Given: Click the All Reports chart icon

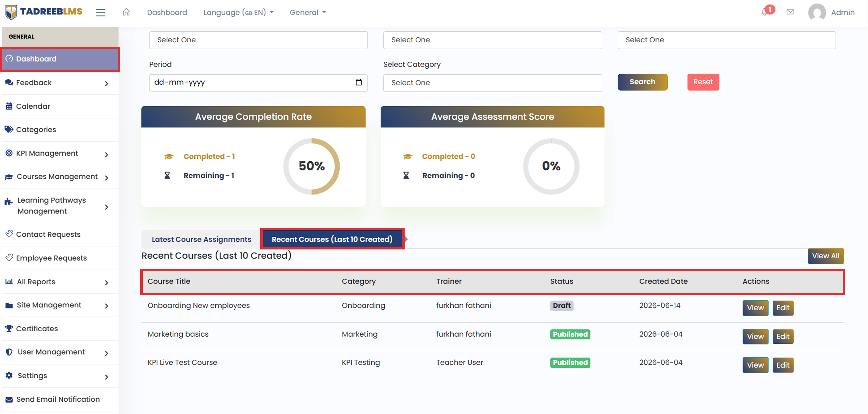Looking at the screenshot, I should coord(9,281).
